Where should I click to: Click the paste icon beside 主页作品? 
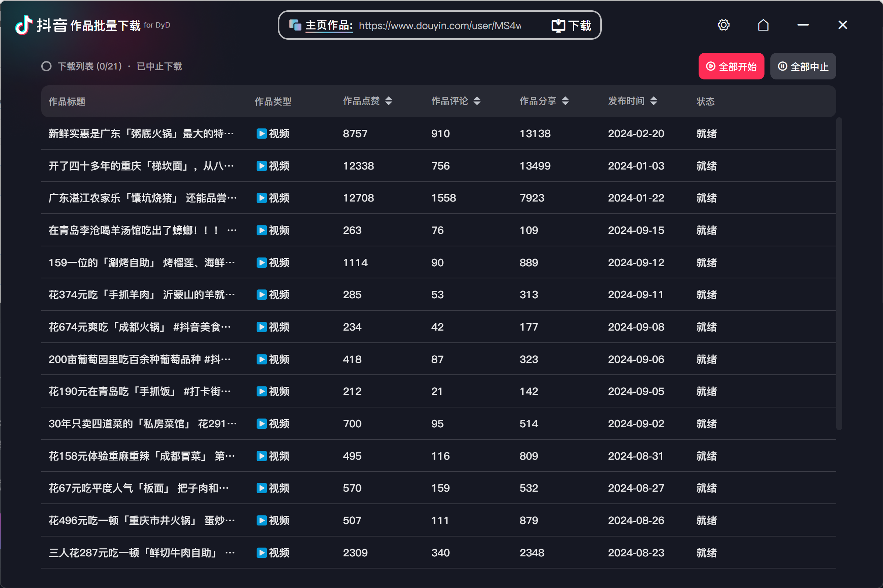pyautogui.click(x=295, y=25)
